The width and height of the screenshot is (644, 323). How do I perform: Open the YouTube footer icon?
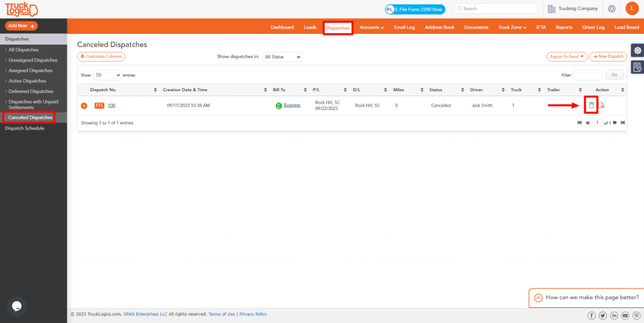tap(625, 315)
